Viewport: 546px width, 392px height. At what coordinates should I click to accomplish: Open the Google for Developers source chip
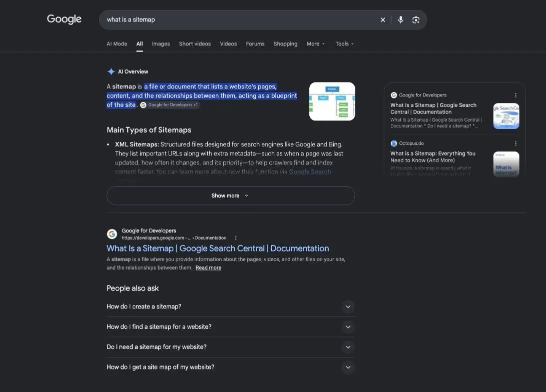170,105
